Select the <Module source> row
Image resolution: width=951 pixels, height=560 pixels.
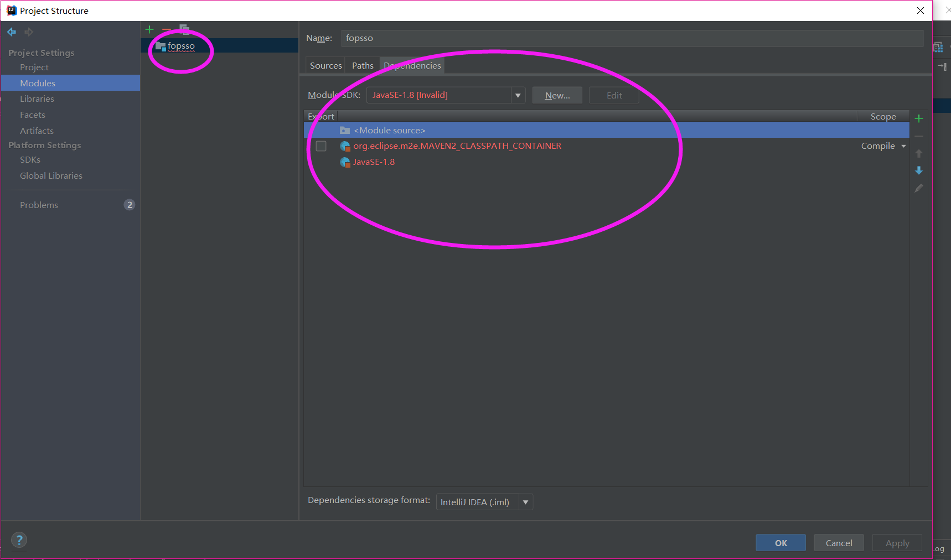[607, 130]
